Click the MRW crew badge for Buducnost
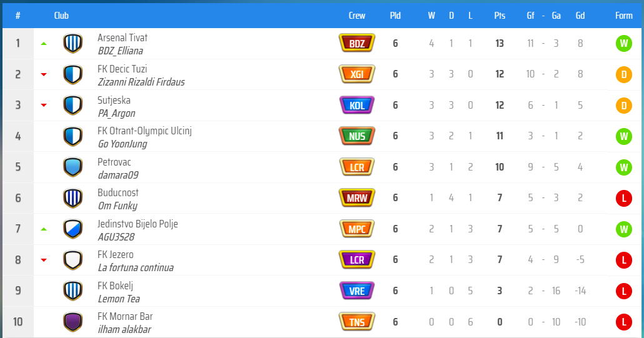 click(357, 198)
